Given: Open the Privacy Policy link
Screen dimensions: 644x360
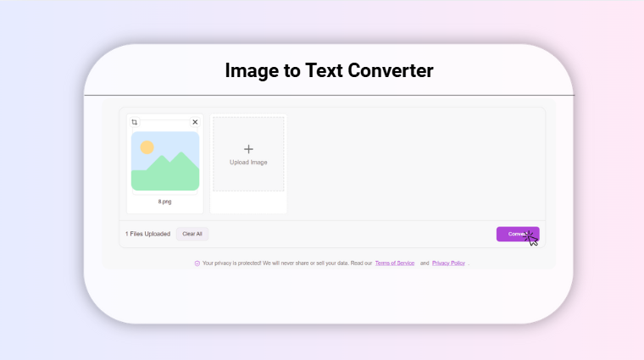Looking at the screenshot, I should [448, 263].
